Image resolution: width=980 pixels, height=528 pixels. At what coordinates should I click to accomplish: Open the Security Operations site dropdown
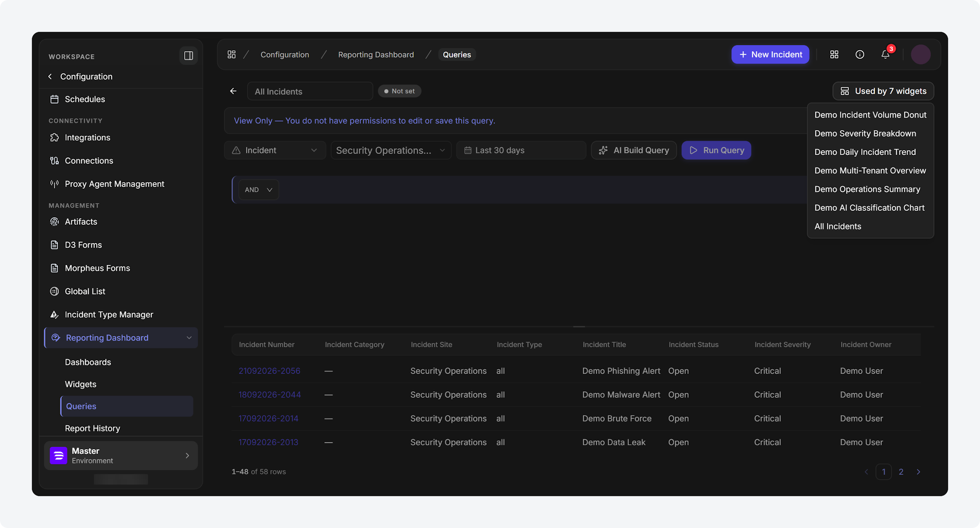(x=391, y=150)
